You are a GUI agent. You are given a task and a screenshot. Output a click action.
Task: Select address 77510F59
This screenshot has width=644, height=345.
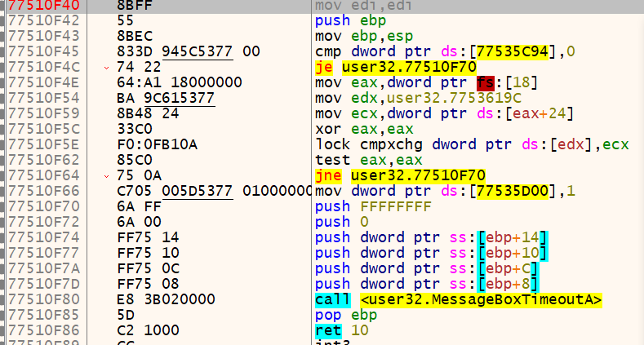click(44, 113)
